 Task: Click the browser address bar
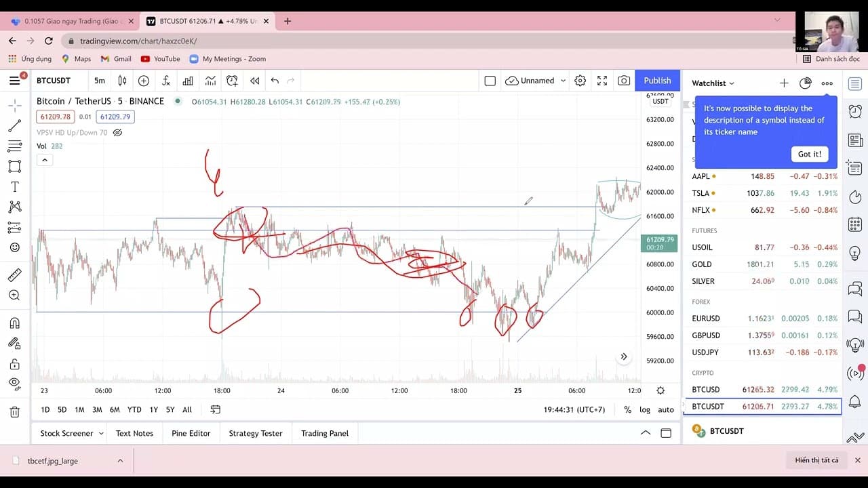[x=427, y=41]
